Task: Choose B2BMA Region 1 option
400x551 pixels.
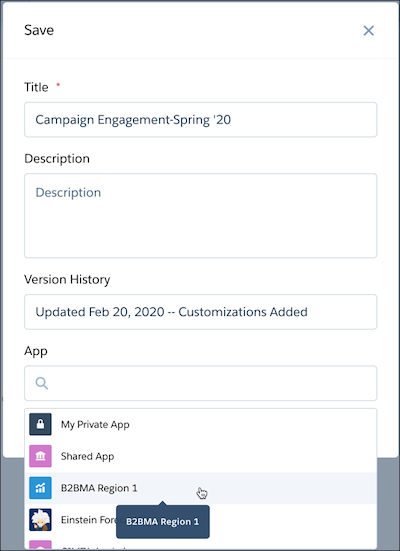Action: 201,488
